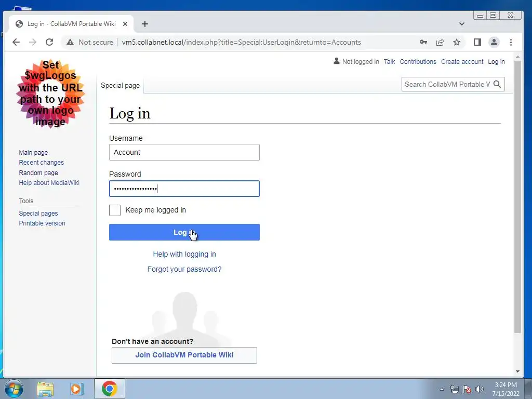Tick the Keep me logged in checkbox
532x399 pixels.
coord(115,210)
